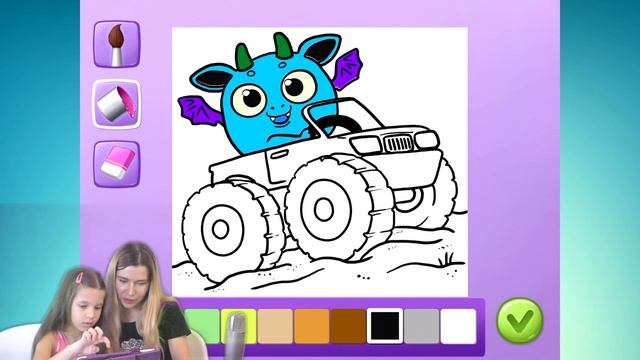Viewport: 640px width, 360px height.
Task: Pick the light green color swatch
Action: coord(203,326)
